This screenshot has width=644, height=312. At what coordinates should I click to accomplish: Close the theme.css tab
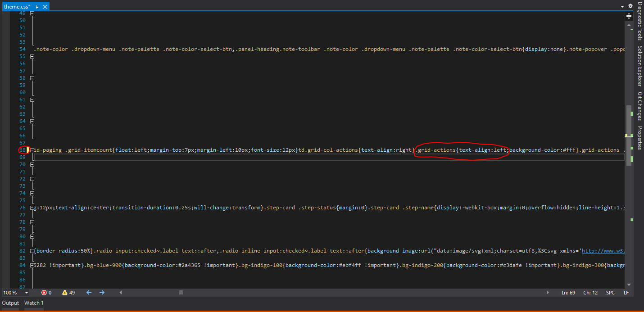[x=45, y=7]
